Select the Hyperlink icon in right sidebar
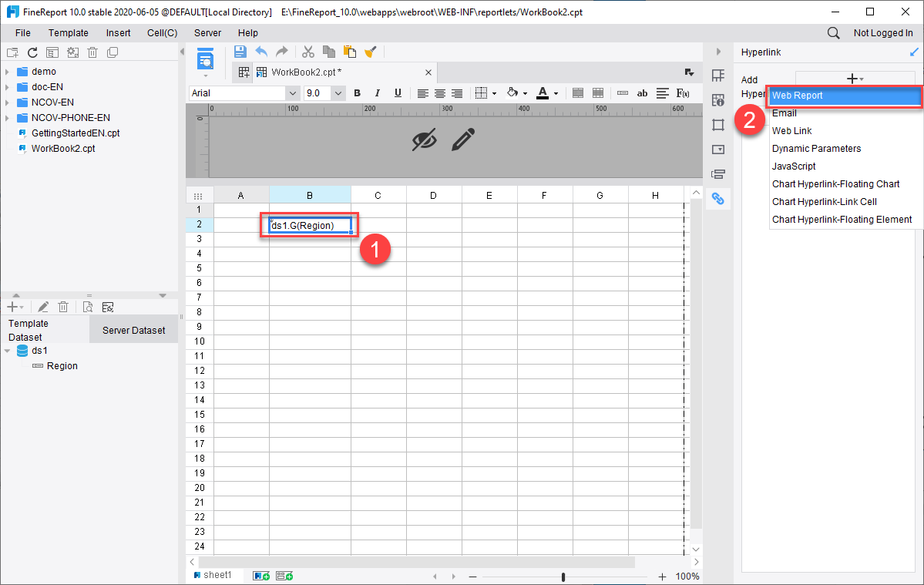This screenshot has width=924, height=585. [x=718, y=198]
